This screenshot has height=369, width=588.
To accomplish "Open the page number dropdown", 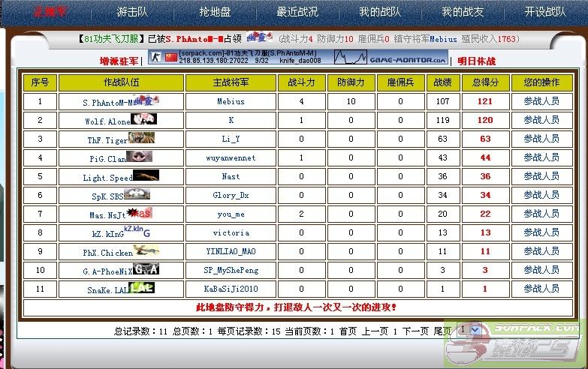I will click(469, 329).
